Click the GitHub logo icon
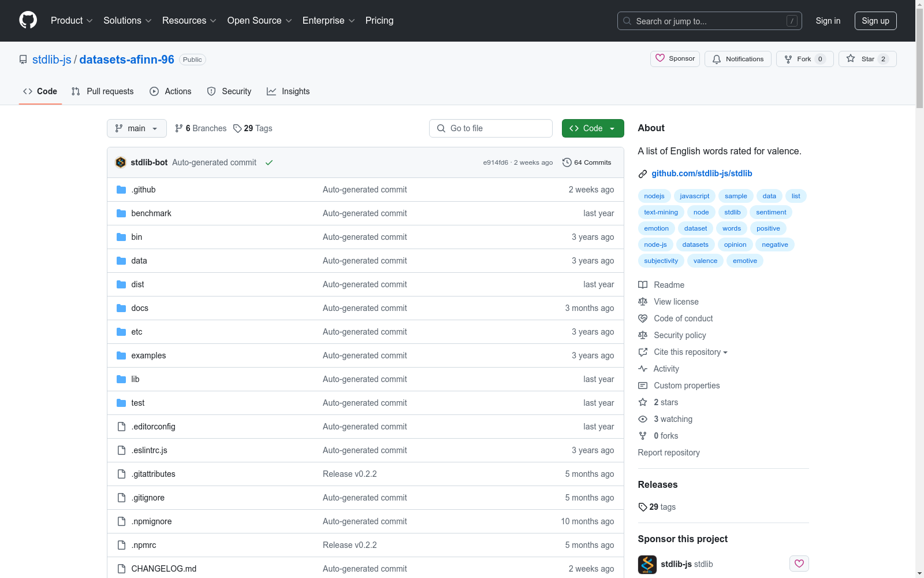The height and width of the screenshot is (578, 924). [x=28, y=20]
